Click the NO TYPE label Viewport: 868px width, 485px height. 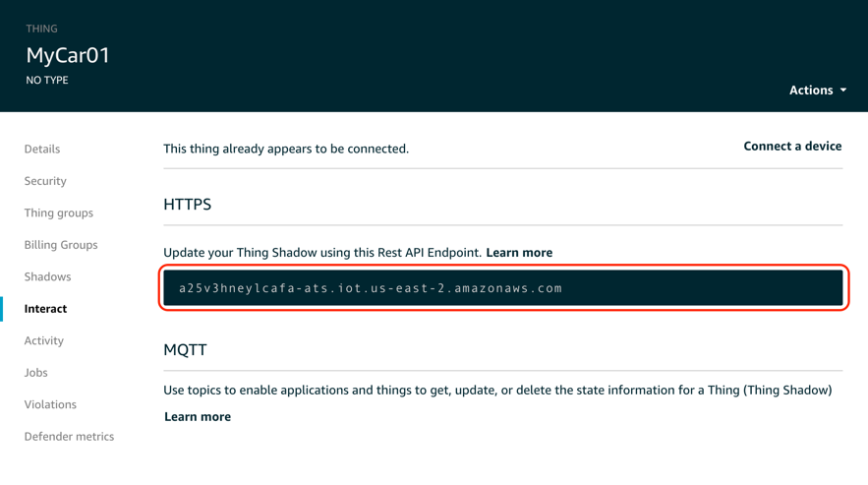(x=47, y=81)
